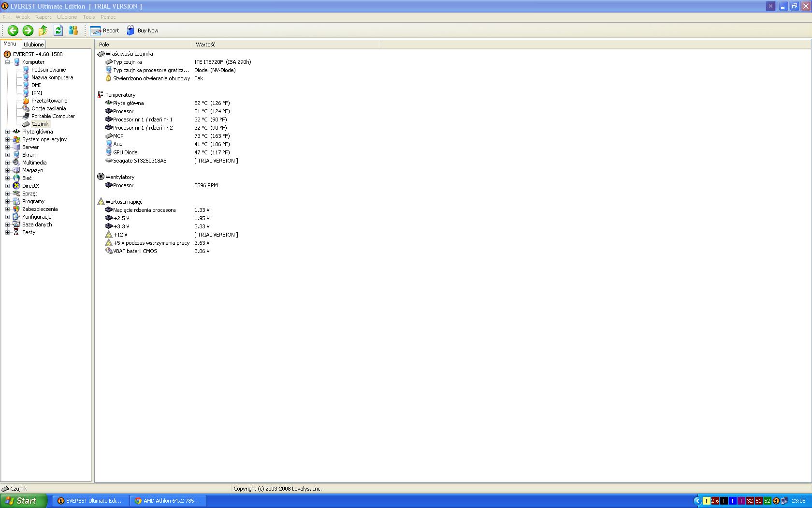Click the Start button

pos(24,501)
